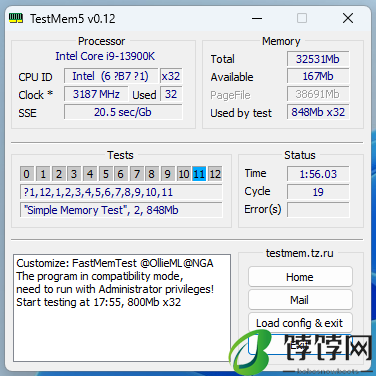Click the test order sequence field
376x376 pixels.
(x=121, y=192)
